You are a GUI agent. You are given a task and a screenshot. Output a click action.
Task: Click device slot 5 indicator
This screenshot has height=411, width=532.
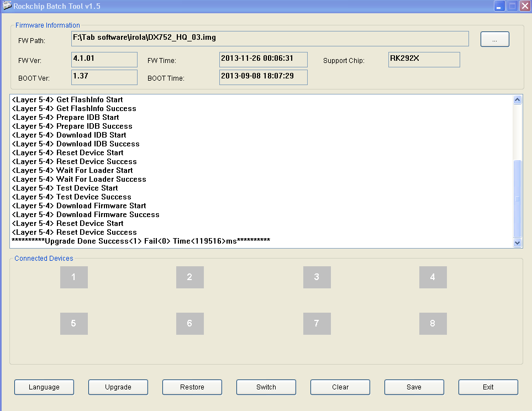pos(74,324)
